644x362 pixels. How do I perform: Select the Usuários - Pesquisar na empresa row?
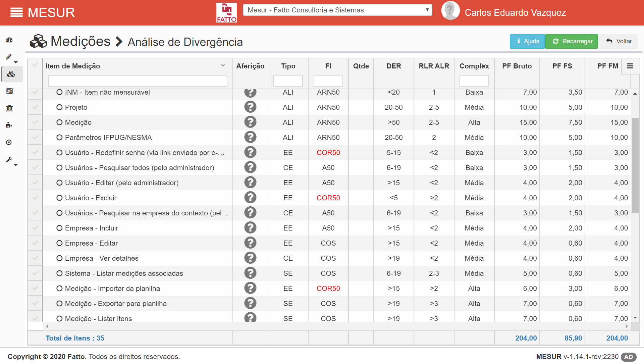tap(329, 213)
